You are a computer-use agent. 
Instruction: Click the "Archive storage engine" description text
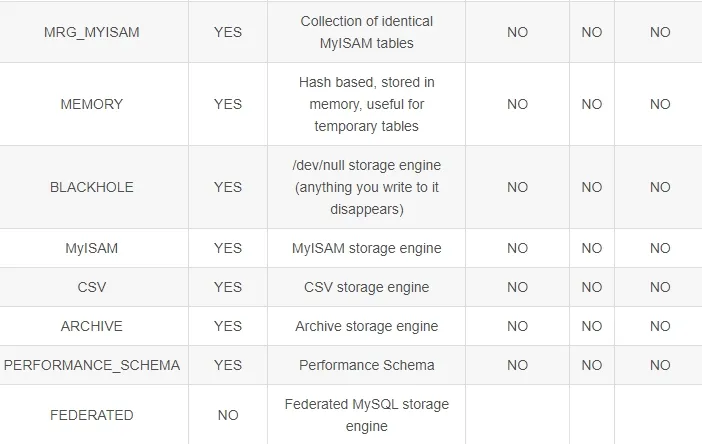(366, 326)
